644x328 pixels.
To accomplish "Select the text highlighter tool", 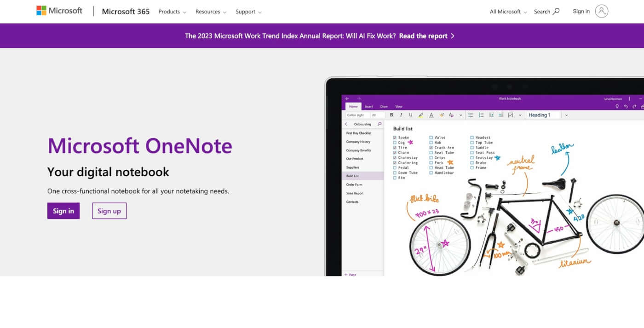I will [x=421, y=115].
